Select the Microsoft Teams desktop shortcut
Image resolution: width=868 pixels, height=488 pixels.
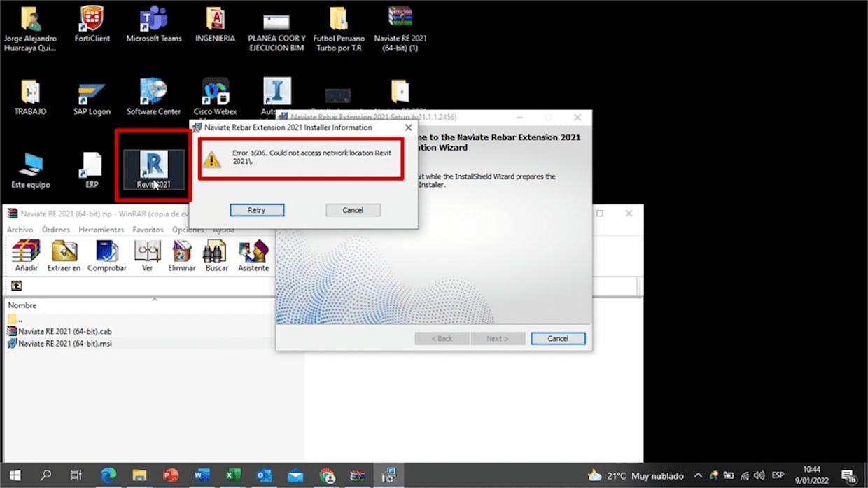154,25
